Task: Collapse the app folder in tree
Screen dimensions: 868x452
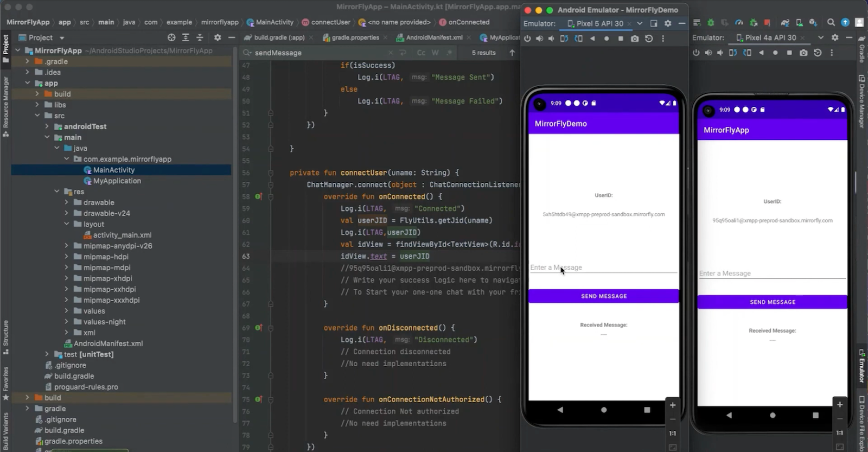Action: pyautogui.click(x=27, y=83)
